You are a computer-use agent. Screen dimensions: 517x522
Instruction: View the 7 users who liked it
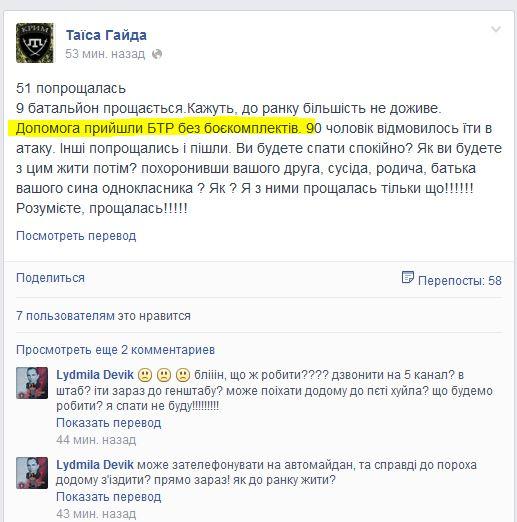pyautogui.click(x=103, y=316)
